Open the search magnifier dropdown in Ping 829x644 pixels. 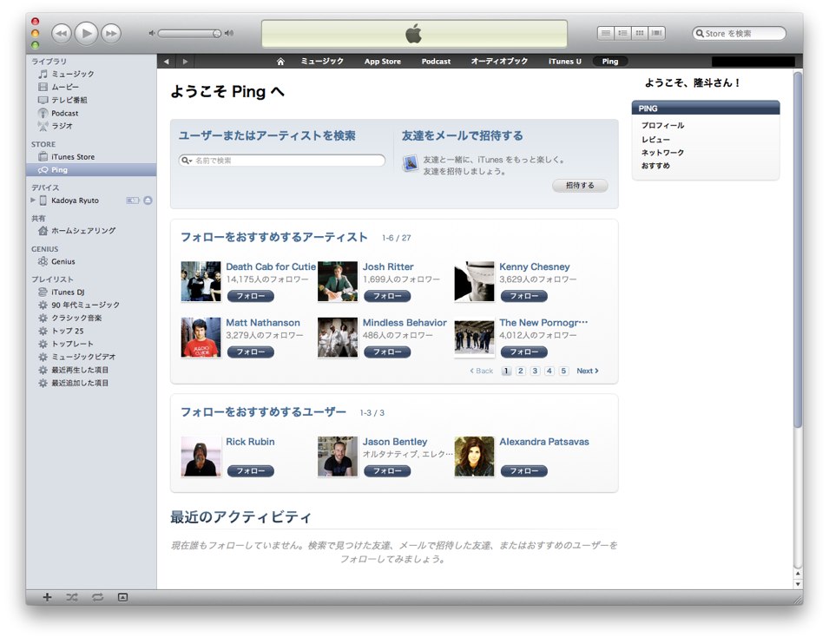click(186, 161)
